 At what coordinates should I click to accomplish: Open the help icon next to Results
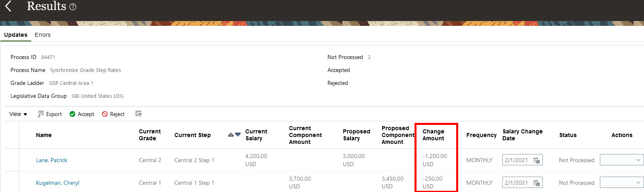point(73,7)
